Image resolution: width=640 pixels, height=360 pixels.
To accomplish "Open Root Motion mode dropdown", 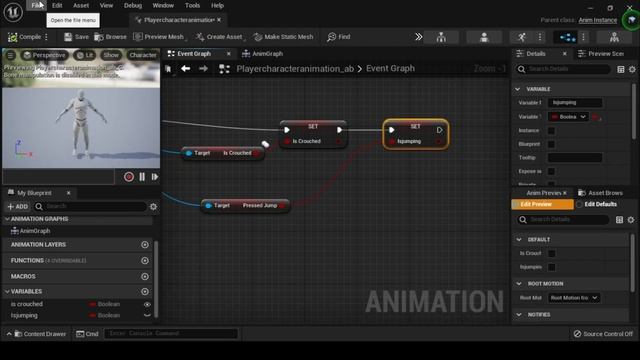I will (x=573, y=298).
